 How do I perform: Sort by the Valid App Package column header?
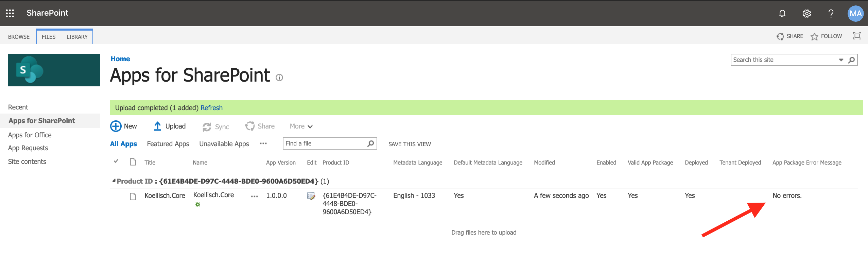pos(650,163)
